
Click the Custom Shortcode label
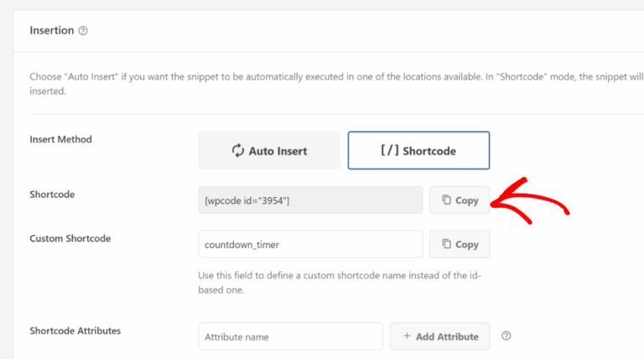70,238
